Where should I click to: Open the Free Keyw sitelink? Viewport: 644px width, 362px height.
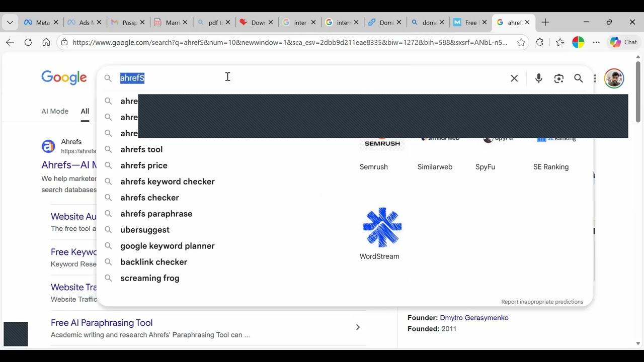pos(74,252)
